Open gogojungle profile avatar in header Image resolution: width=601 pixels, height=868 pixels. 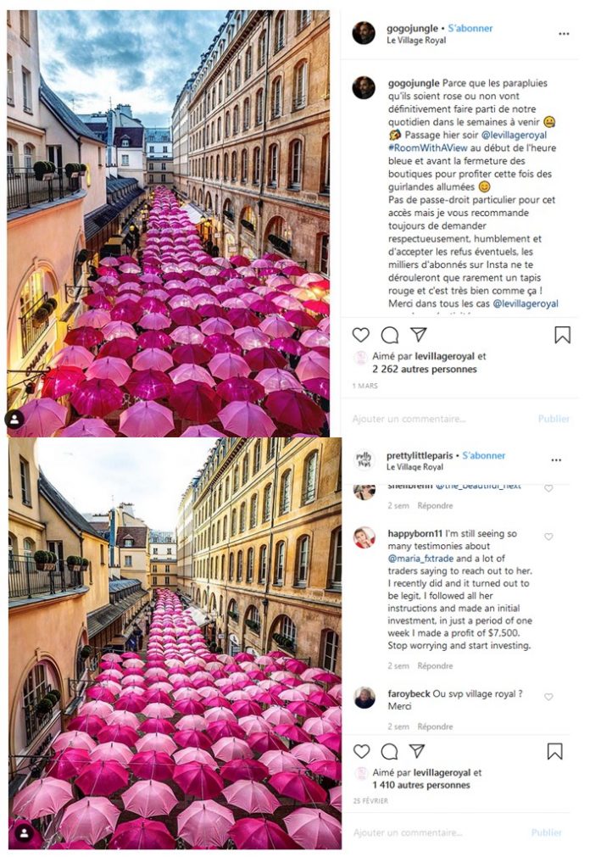[364, 33]
